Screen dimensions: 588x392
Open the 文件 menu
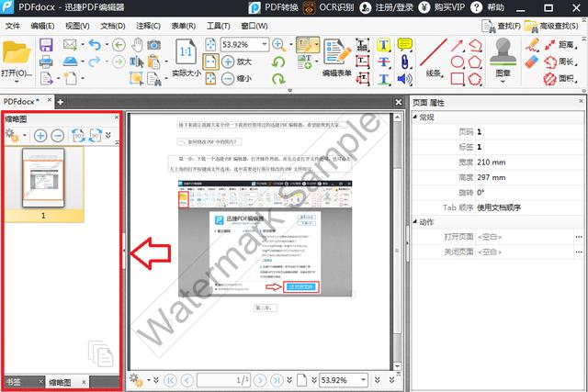coord(12,26)
